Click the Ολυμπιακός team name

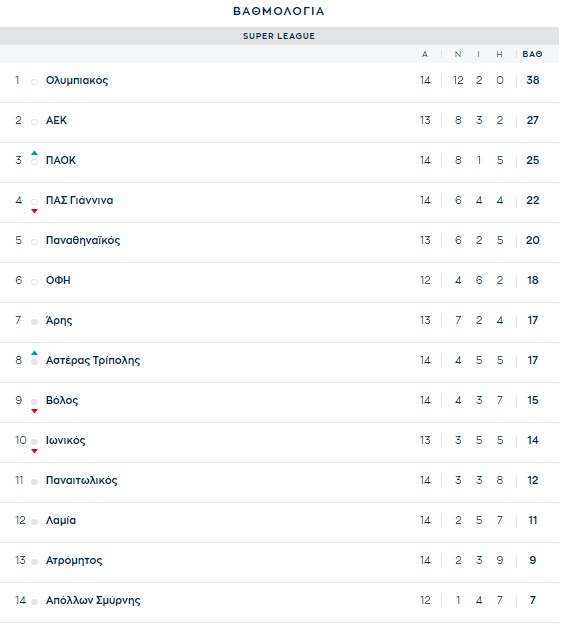tap(77, 80)
